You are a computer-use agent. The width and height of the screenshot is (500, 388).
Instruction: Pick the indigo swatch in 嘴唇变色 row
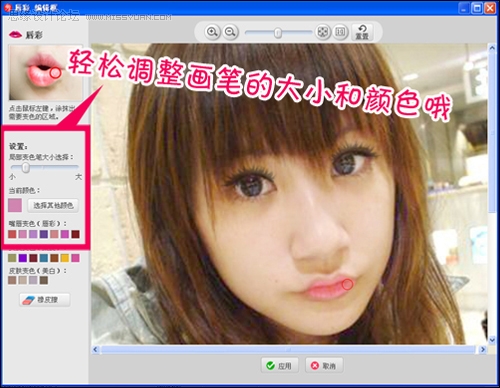44,234
